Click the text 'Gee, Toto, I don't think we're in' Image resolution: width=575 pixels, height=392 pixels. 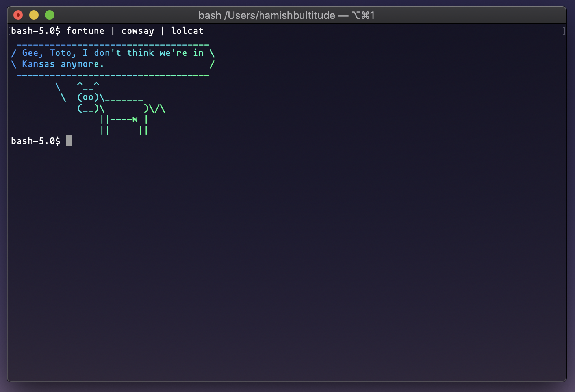tap(113, 53)
